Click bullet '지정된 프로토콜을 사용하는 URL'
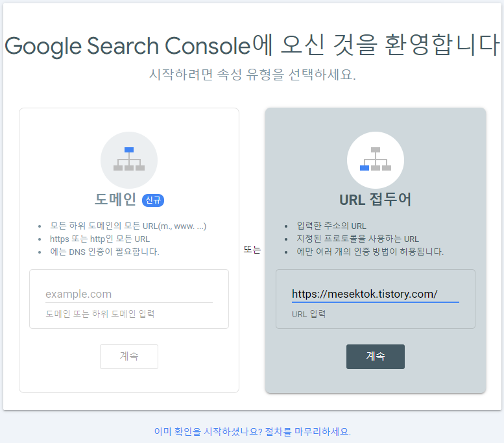This screenshot has height=443, width=504. (357, 239)
